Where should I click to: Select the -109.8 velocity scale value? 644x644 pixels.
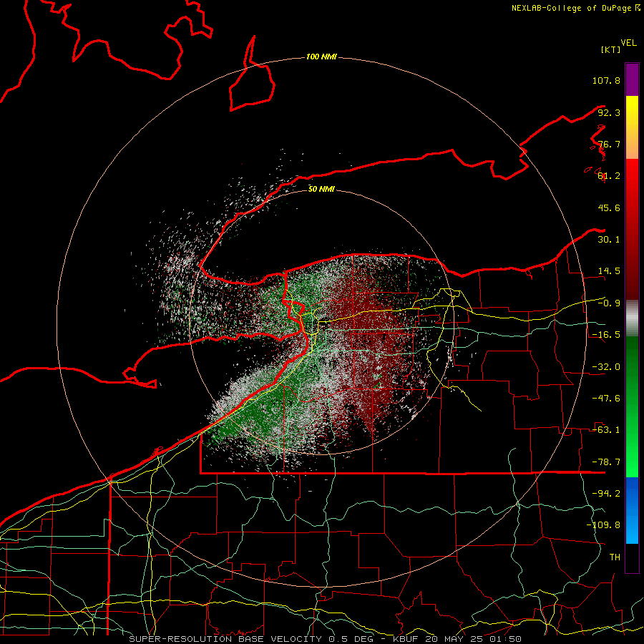point(603,525)
